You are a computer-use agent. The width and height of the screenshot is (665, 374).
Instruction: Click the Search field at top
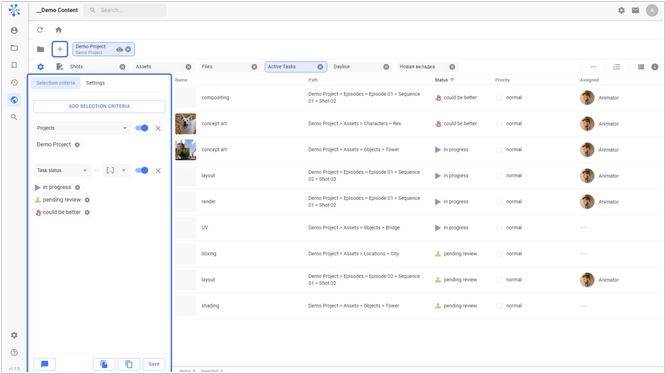(x=125, y=10)
